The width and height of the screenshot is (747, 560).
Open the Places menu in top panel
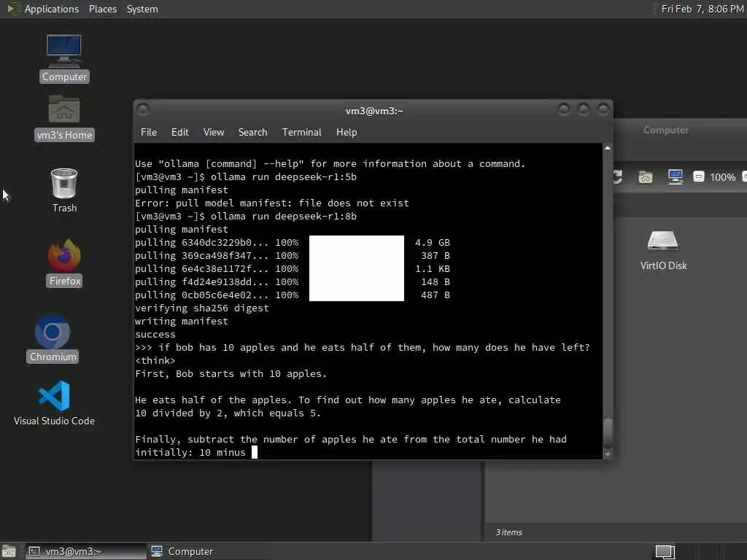pyautogui.click(x=102, y=9)
